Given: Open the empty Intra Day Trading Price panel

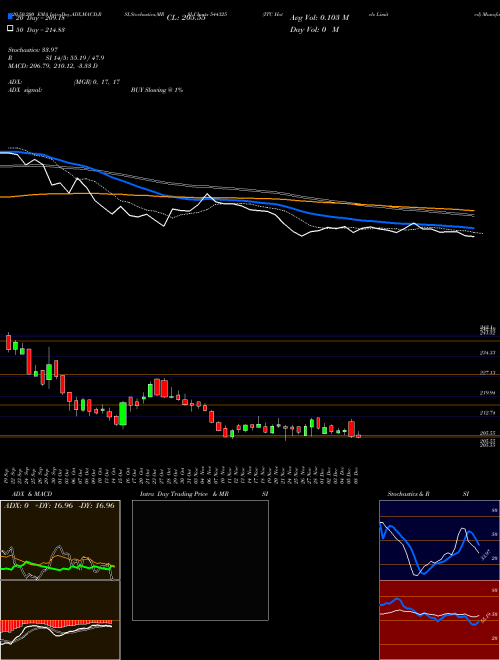Looking at the screenshot, I should 200,560.
